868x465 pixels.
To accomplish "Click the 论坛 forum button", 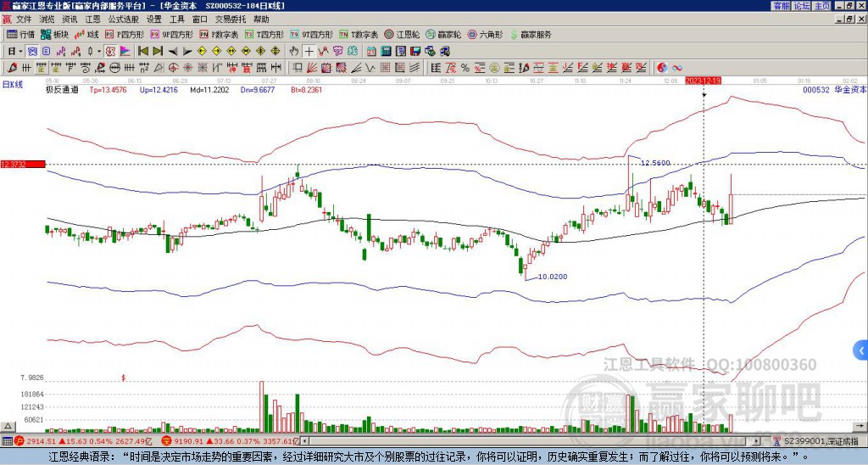I will [801, 6].
